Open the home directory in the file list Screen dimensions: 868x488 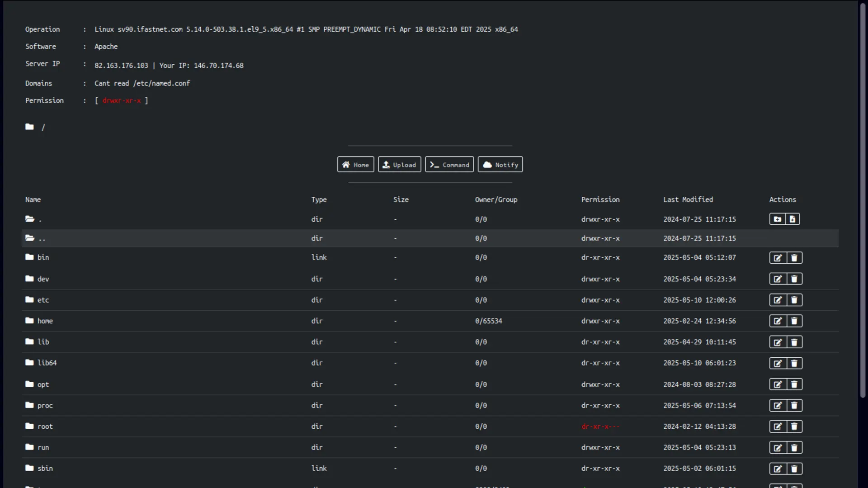[x=45, y=321]
